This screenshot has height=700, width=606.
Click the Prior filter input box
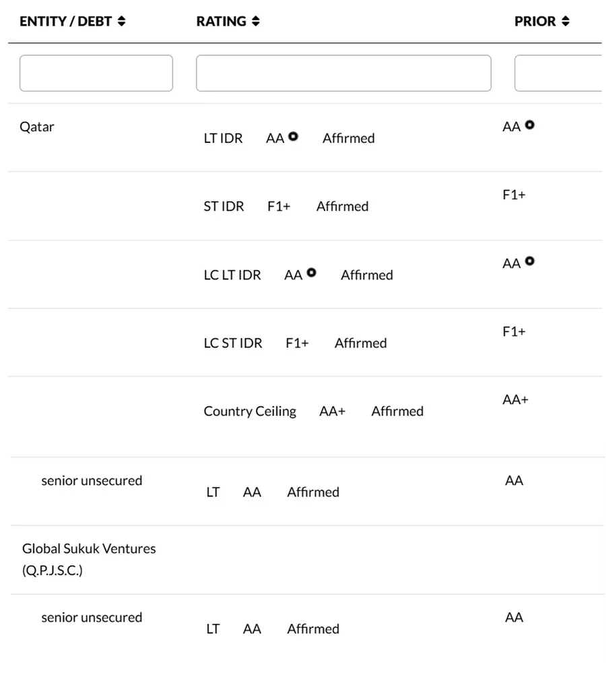click(558, 73)
